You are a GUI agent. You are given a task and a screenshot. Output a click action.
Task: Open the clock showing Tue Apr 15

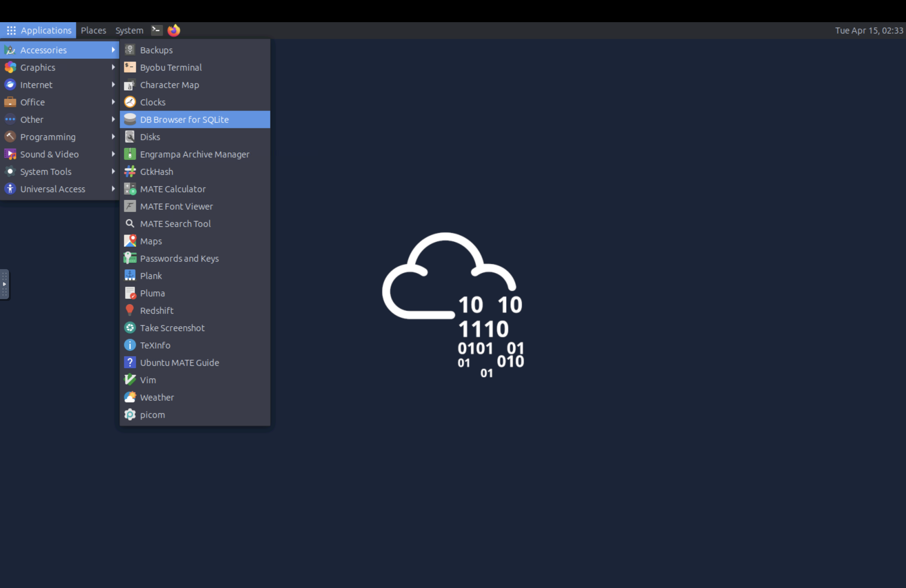pos(869,31)
